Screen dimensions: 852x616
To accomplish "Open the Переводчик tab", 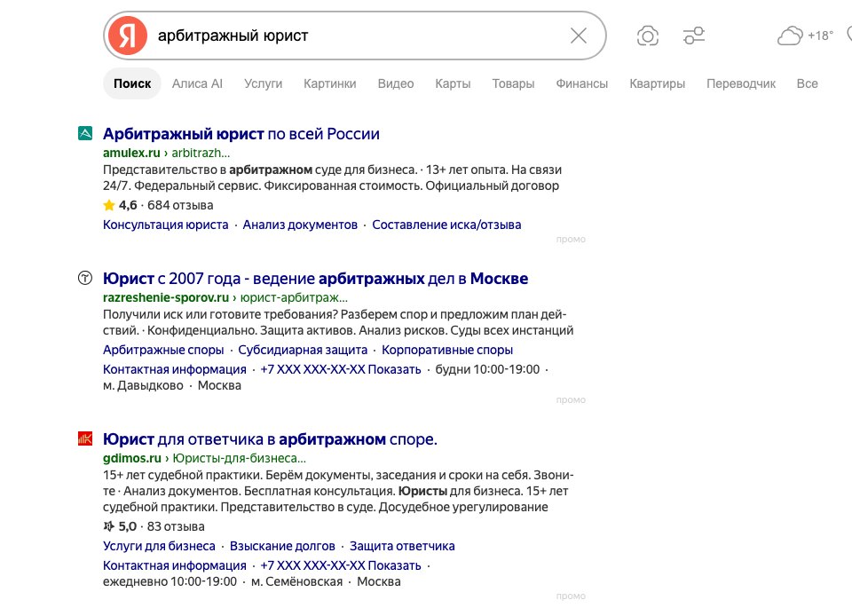I will click(740, 83).
